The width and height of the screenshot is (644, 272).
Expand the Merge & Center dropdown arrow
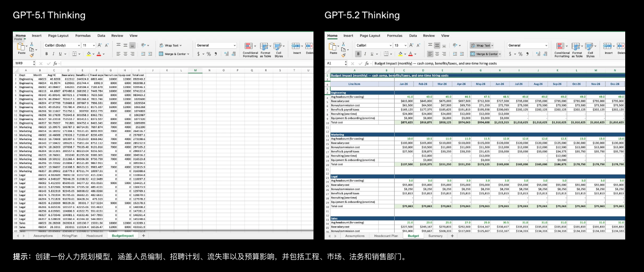tap(500, 54)
